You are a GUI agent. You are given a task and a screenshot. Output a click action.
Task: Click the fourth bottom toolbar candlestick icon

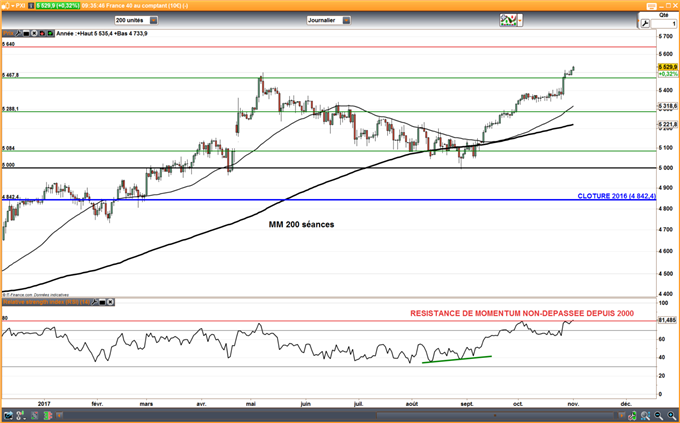pos(47,415)
